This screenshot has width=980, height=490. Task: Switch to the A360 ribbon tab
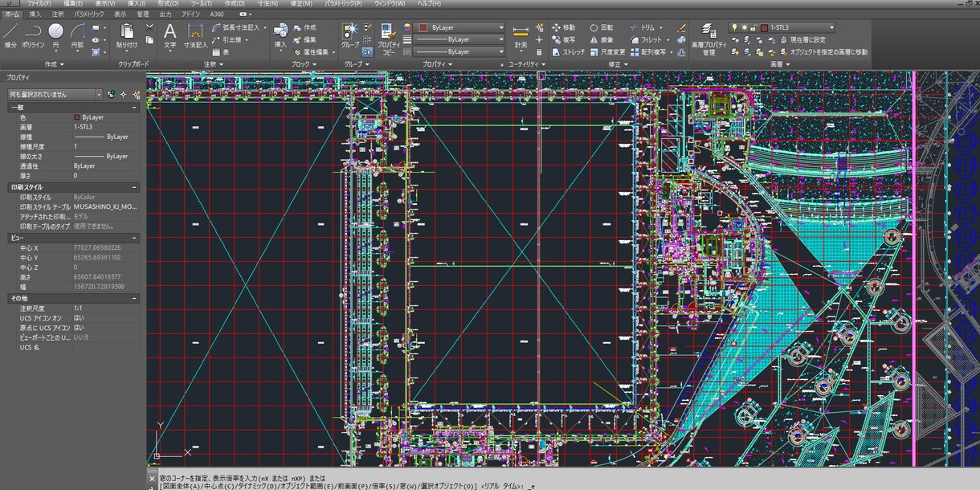point(217,14)
